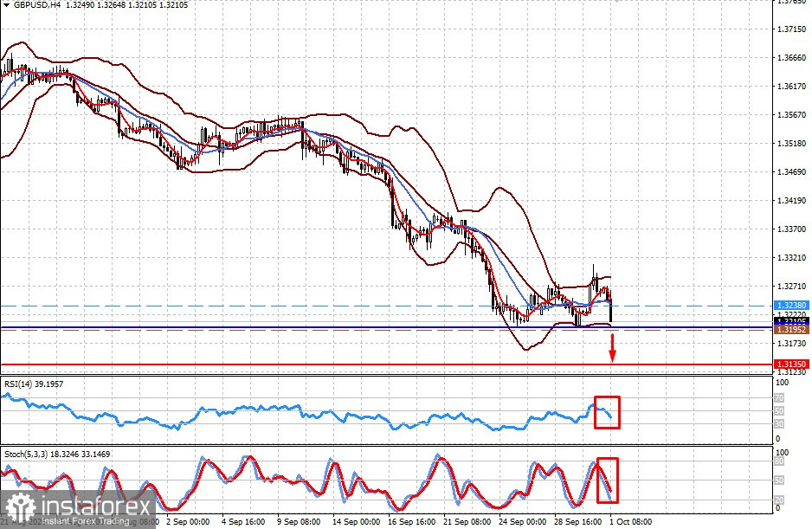Click the 1.36660 price axis label
This screenshot has width=812, height=529.
(x=792, y=58)
